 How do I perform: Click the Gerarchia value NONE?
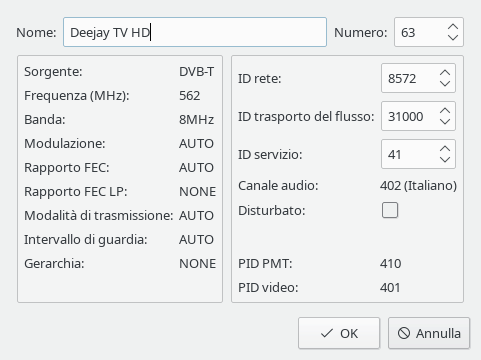pos(197,264)
